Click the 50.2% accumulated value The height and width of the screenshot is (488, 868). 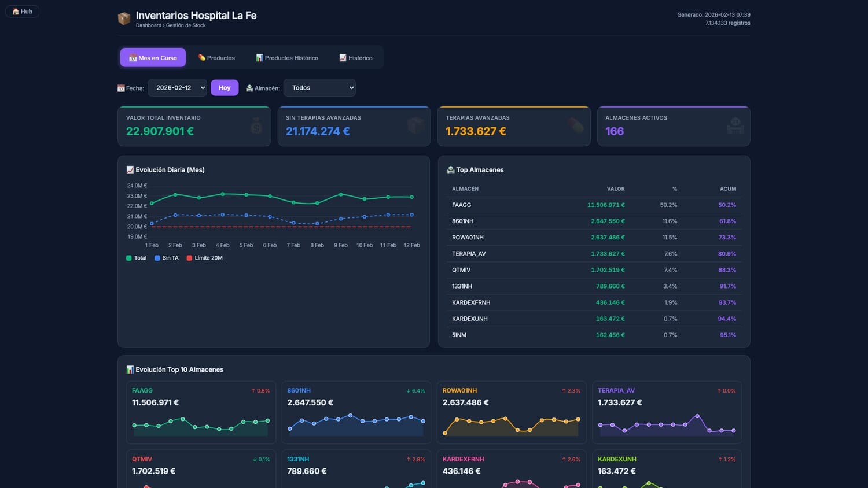pyautogui.click(x=727, y=205)
